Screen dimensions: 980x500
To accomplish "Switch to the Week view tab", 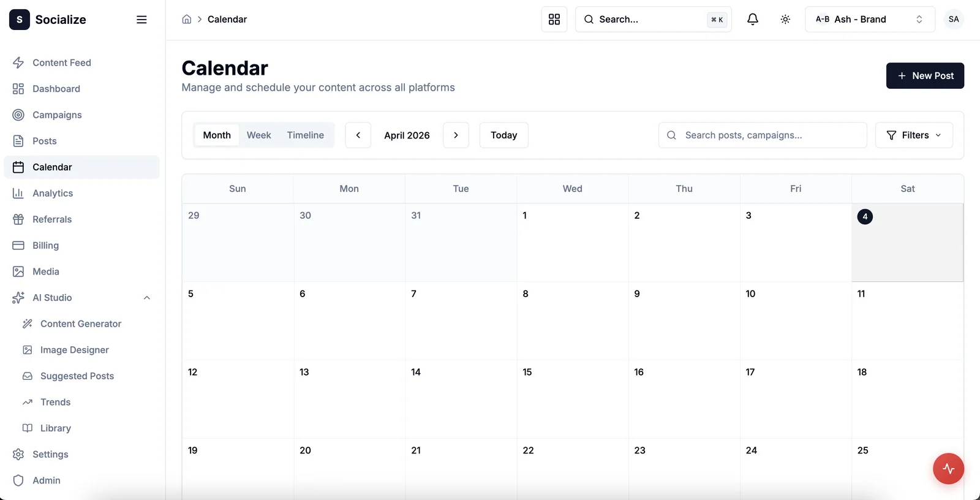I will [x=258, y=135].
